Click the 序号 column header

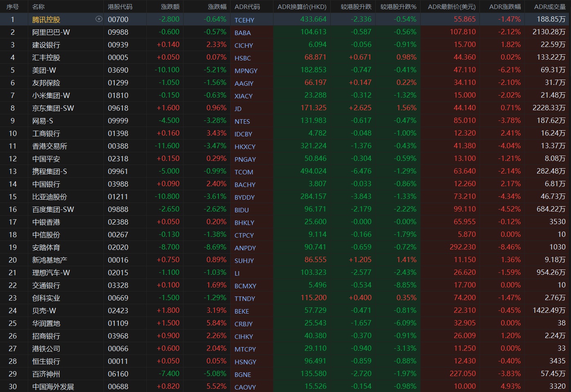click(13, 7)
